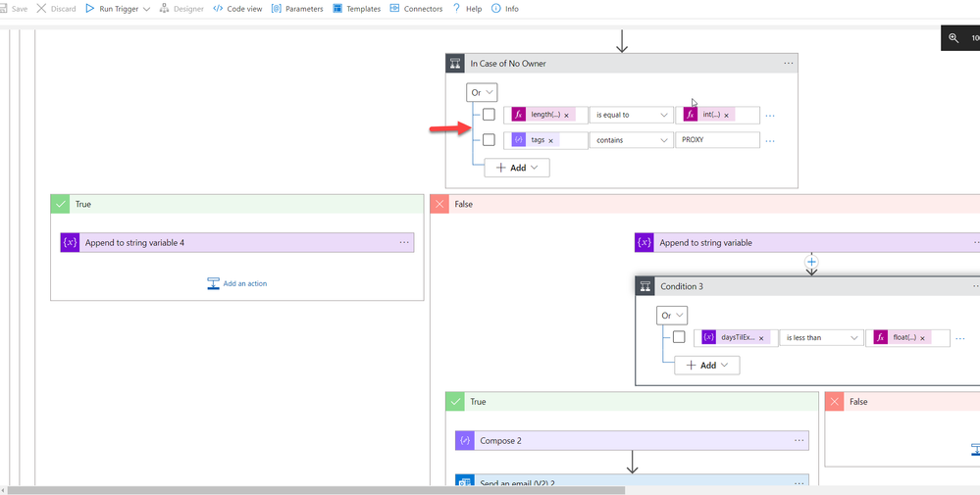Image resolution: width=980 pixels, height=495 pixels.
Task: Open the Append to string variable 4 ellipsis menu
Action: (404, 243)
